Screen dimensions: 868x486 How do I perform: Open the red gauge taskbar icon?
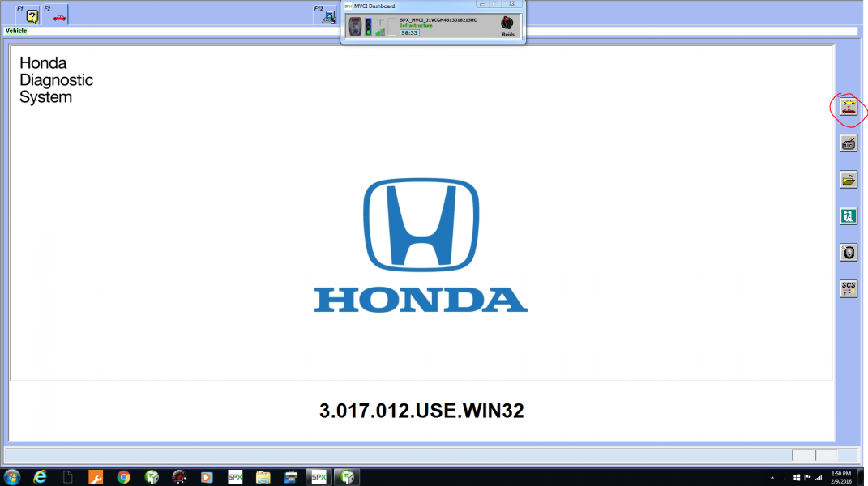coord(179,477)
